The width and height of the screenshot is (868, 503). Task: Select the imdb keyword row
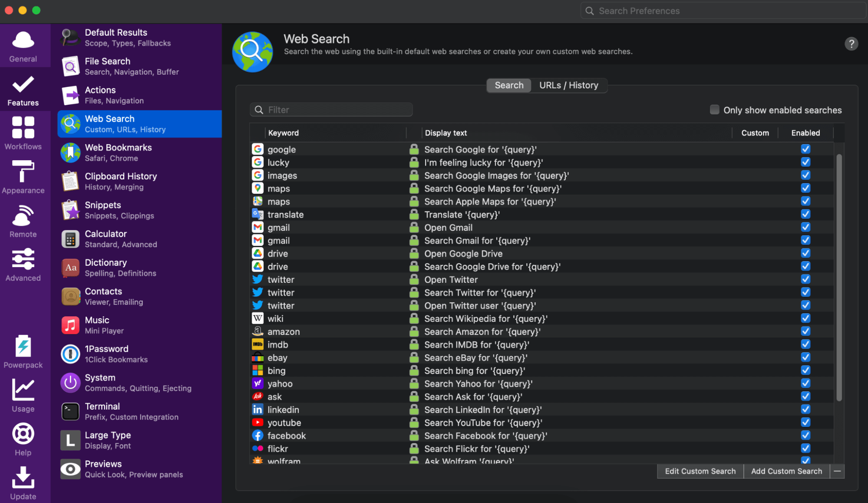coord(541,344)
